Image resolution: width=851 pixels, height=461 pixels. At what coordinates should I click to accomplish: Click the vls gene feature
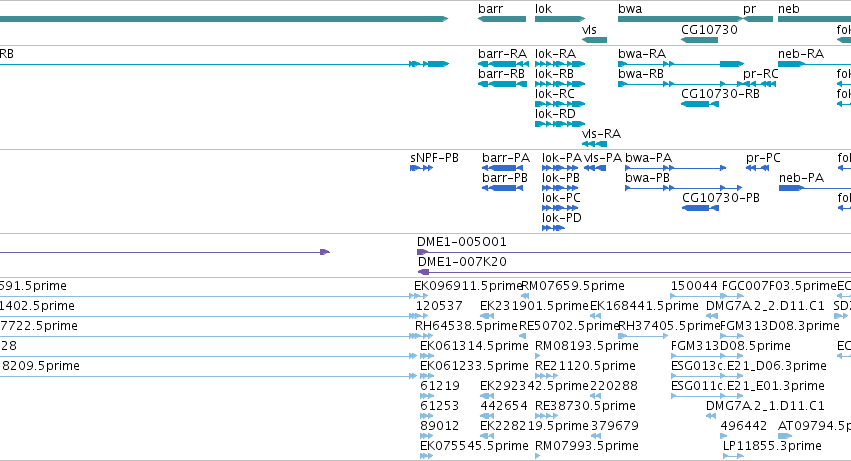pos(594,40)
